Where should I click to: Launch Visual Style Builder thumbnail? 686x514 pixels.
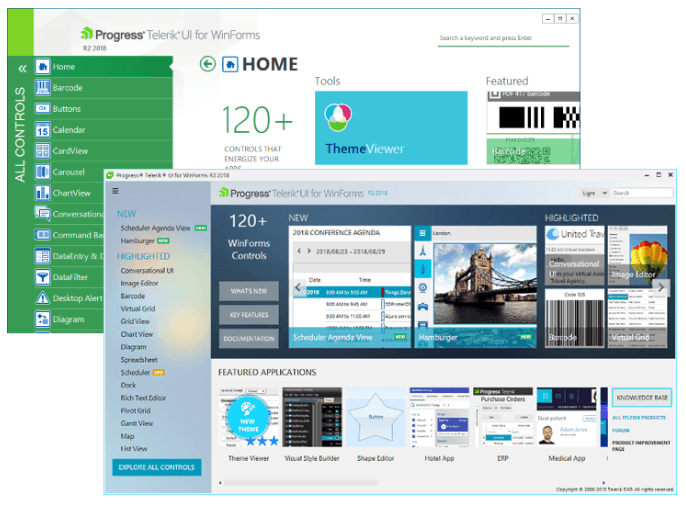pyautogui.click(x=312, y=417)
